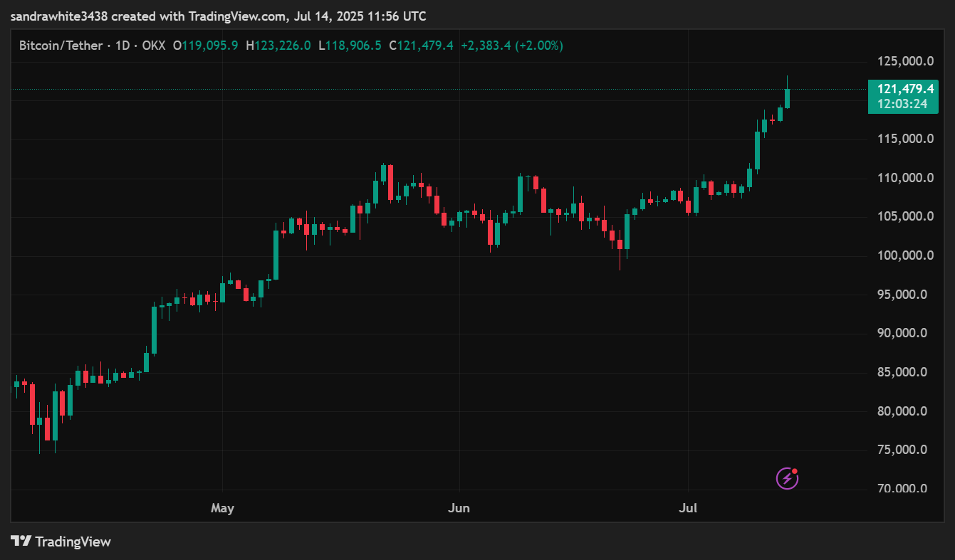Click the 110,000.0 price axis label
The height and width of the screenshot is (560, 955).
905,178
